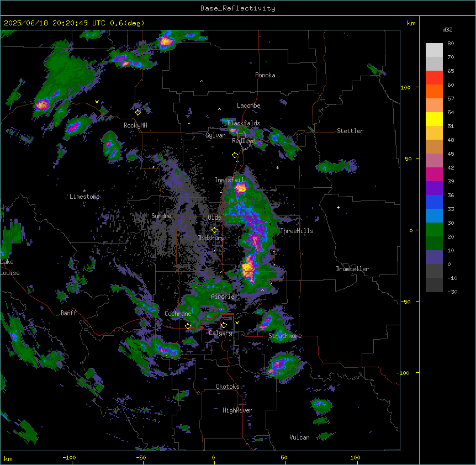The height and width of the screenshot is (465, 476).
Task: Click the km unit label at top right
Action: coord(411,23)
